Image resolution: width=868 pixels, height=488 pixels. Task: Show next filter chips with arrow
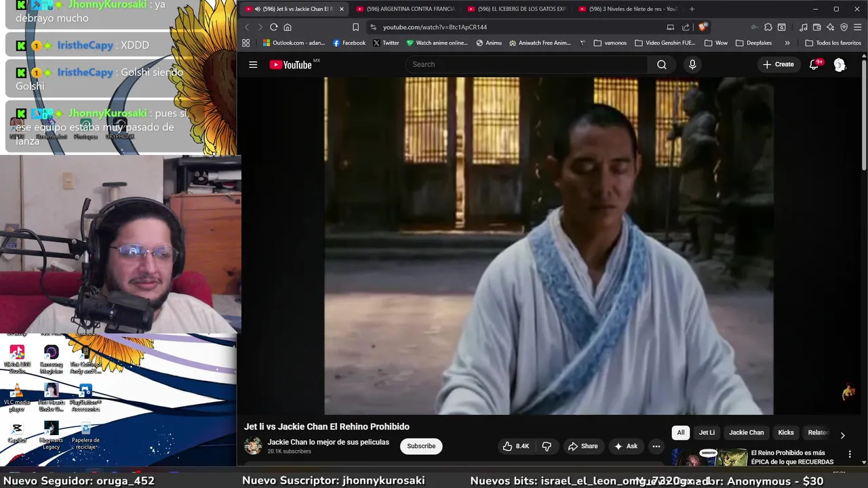(843, 435)
